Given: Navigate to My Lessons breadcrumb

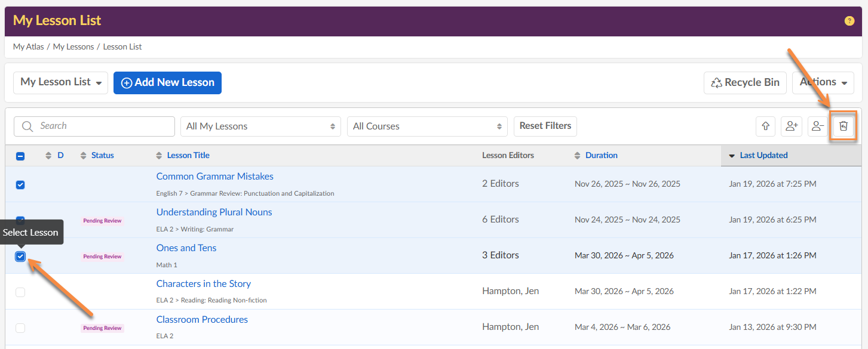Looking at the screenshot, I should [x=73, y=47].
